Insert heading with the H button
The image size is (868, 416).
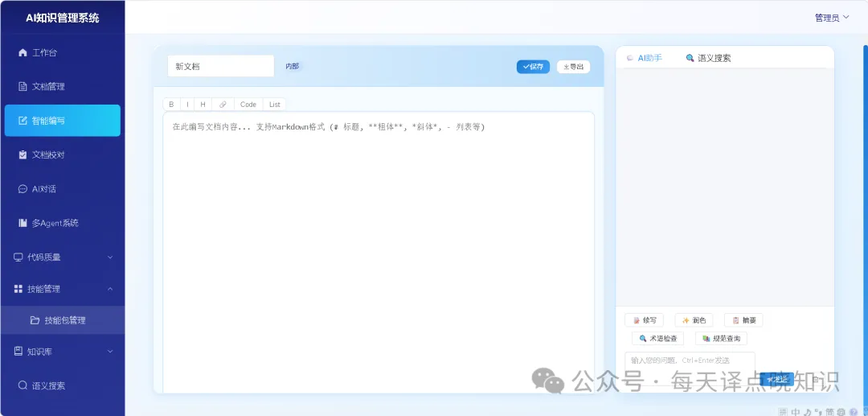click(203, 104)
